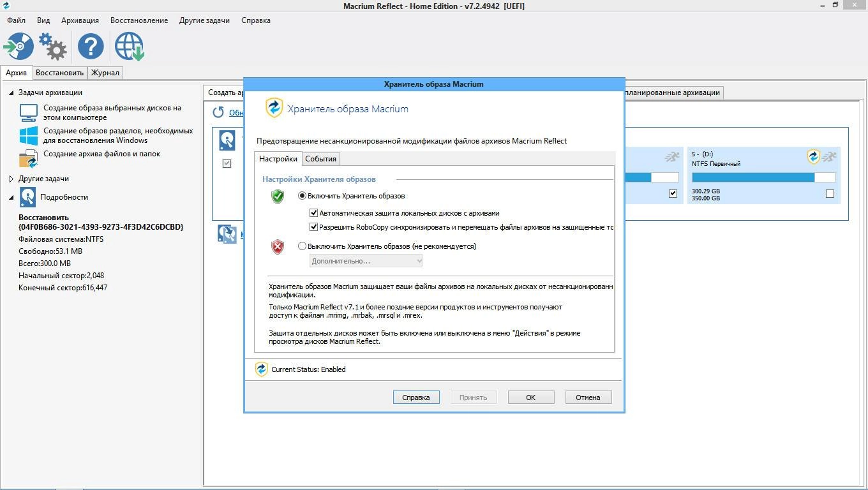Click the green shield icon beside enable option
The width and height of the screenshot is (868, 490).
278,196
